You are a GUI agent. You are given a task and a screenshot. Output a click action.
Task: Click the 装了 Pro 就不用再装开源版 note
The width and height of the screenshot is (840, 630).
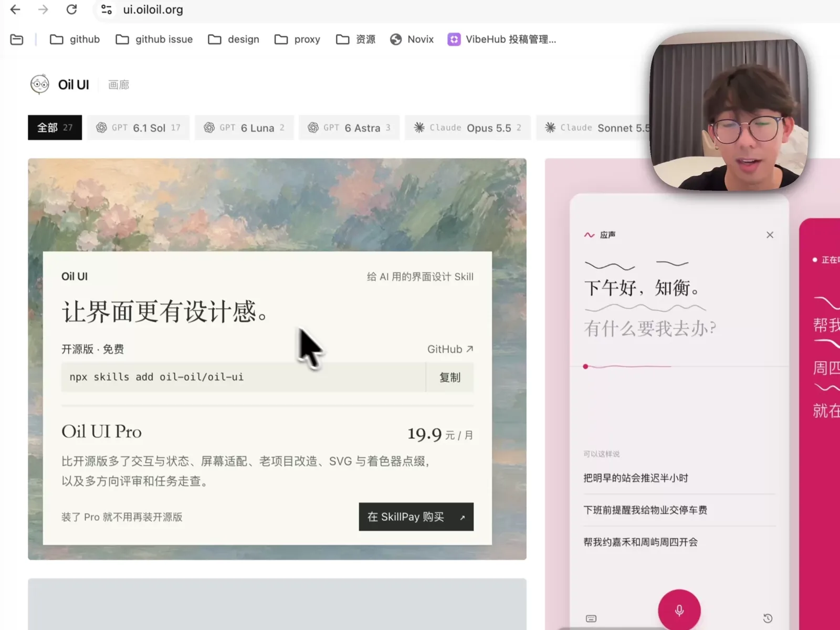pyautogui.click(x=122, y=517)
